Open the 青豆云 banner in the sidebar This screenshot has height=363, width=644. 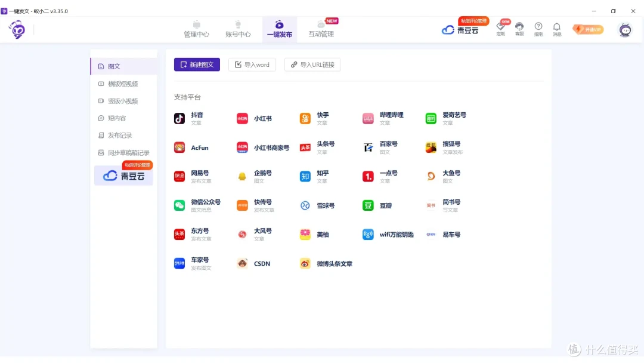click(x=123, y=176)
